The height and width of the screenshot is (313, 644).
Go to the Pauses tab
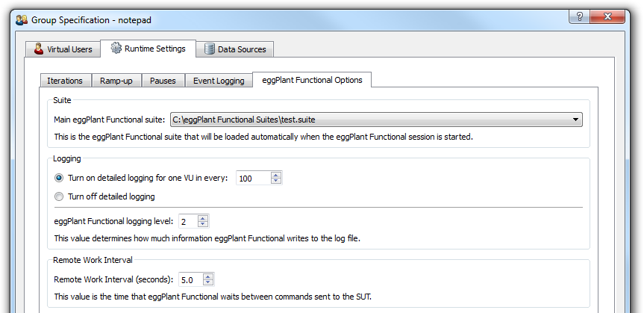[x=163, y=81]
